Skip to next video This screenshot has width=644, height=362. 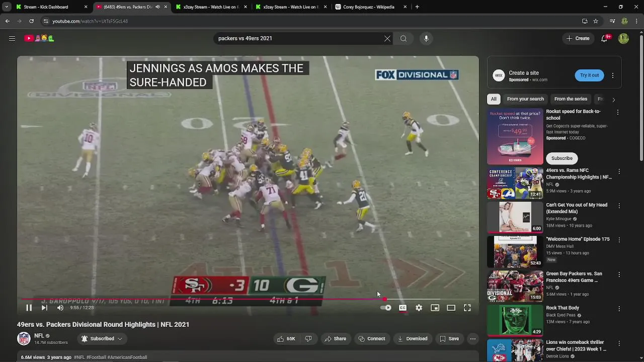44,308
